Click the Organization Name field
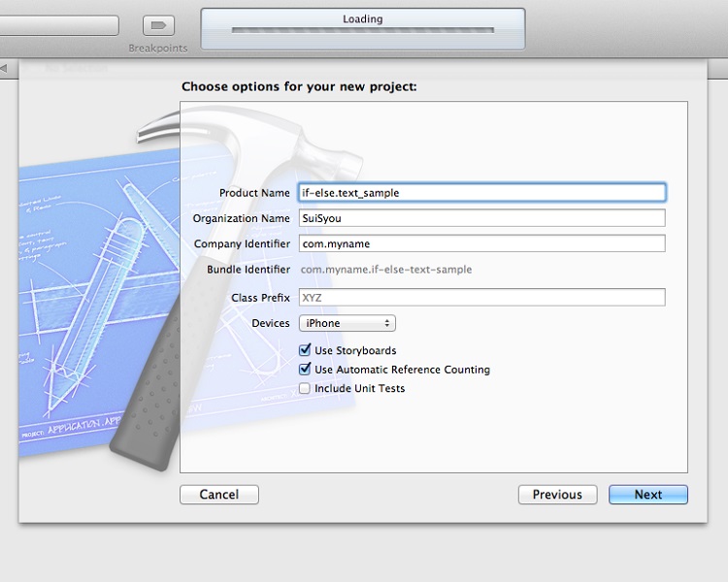728x582 pixels. click(x=481, y=218)
